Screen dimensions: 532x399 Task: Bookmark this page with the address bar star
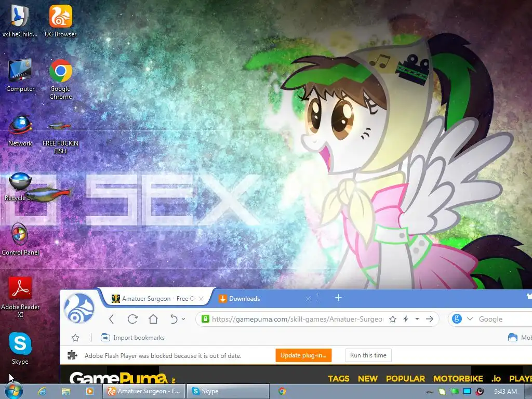[x=393, y=319]
